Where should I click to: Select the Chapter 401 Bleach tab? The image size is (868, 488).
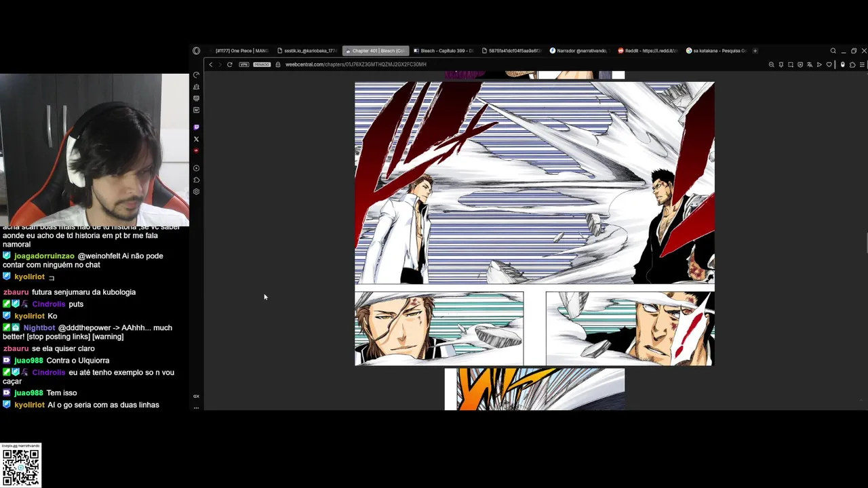[375, 51]
